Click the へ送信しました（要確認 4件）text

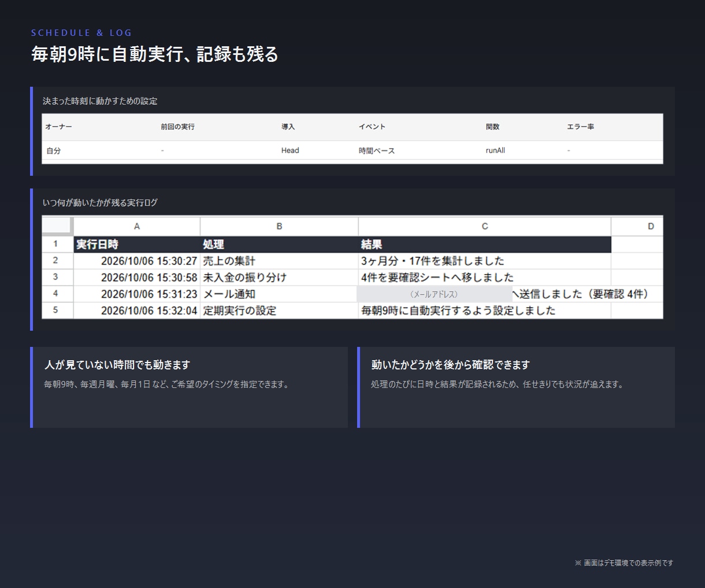pyautogui.click(x=581, y=294)
